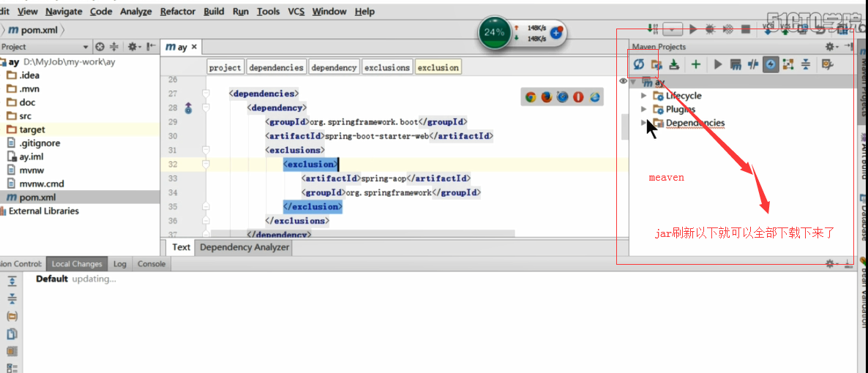Hide the Maven Projects panel
Screen dimensions: 868x373
click(849, 47)
